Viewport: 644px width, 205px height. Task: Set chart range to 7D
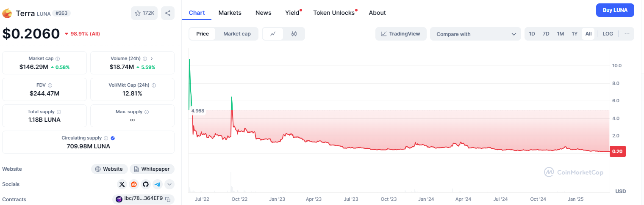[546, 34]
